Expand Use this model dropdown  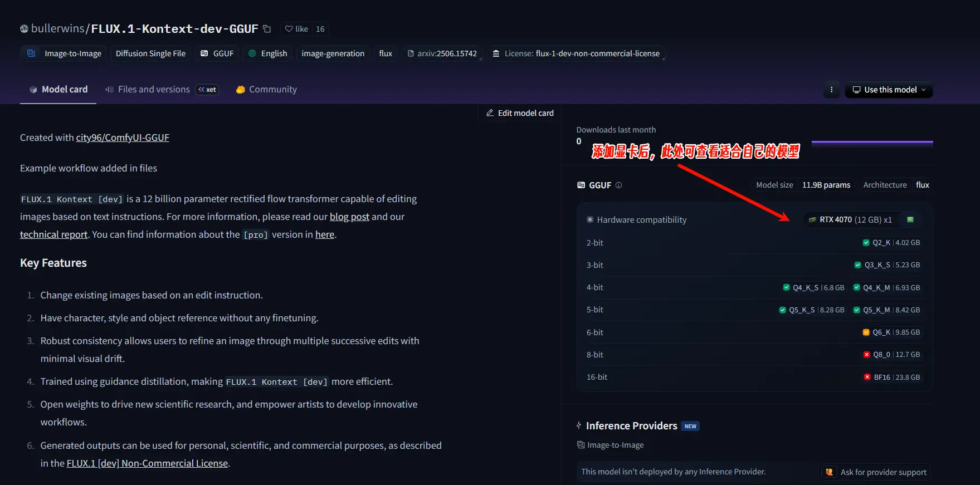(x=889, y=90)
